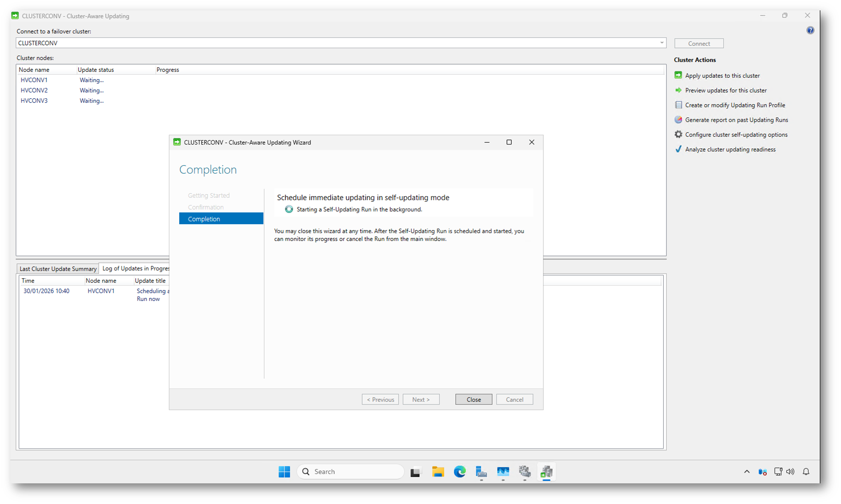Open File Explorer from the taskbar
Image resolution: width=841 pixels, height=504 pixels.
[438, 472]
